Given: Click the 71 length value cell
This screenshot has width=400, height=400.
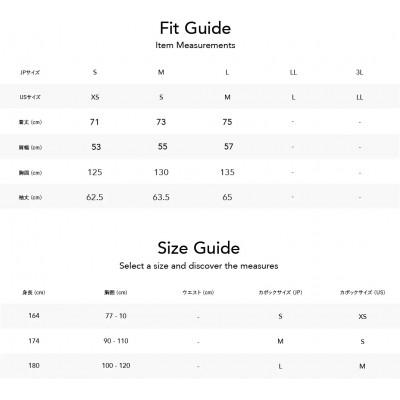Looking at the screenshot, I should click(x=95, y=122).
